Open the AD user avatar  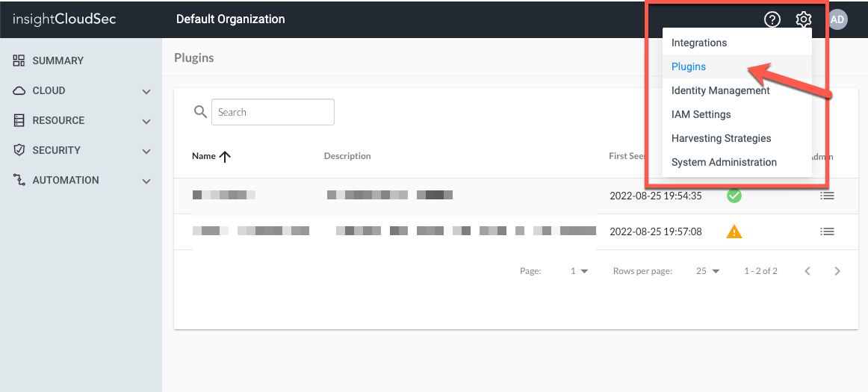837,19
